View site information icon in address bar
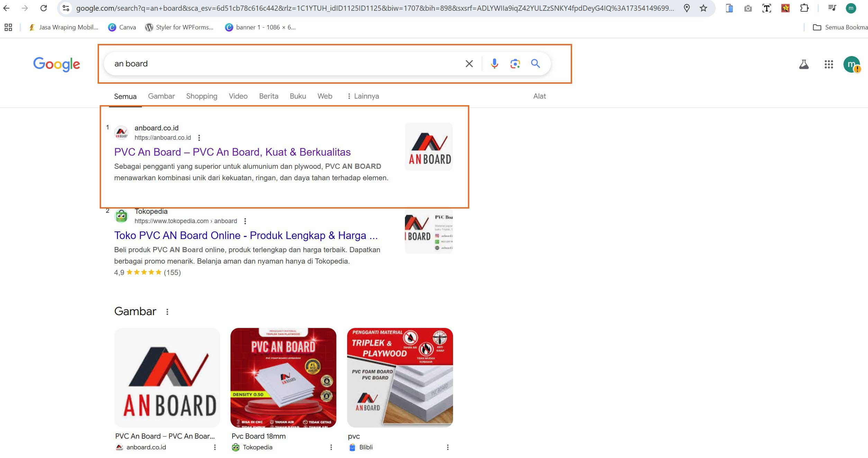 (x=66, y=8)
